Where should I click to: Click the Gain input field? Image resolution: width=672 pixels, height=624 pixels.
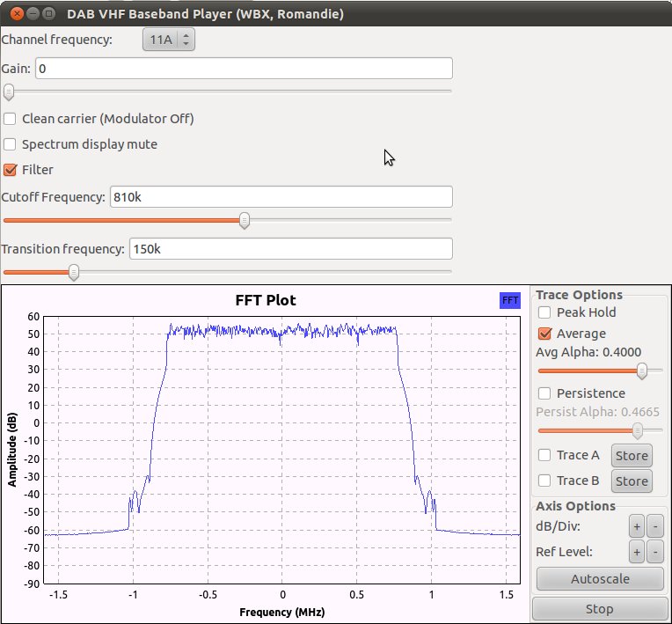(x=244, y=69)
